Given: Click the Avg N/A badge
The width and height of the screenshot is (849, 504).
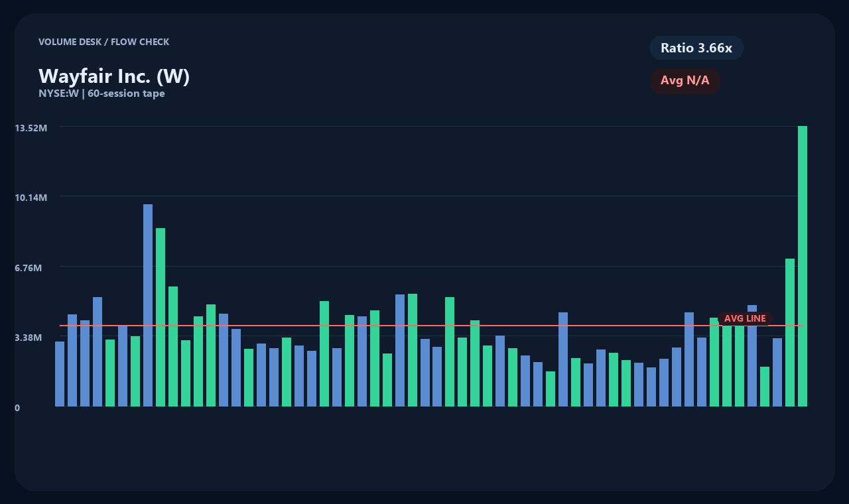Looking at the screenshot, I should 685,81.
